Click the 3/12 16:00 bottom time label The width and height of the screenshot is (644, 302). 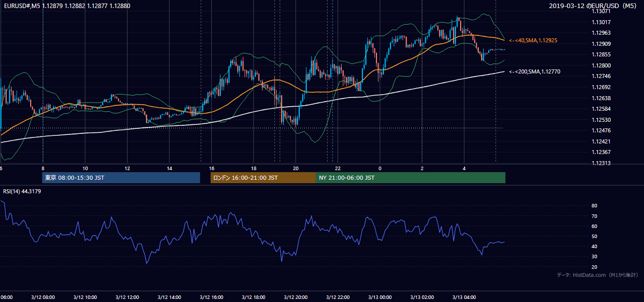click(x=211, y=297)
